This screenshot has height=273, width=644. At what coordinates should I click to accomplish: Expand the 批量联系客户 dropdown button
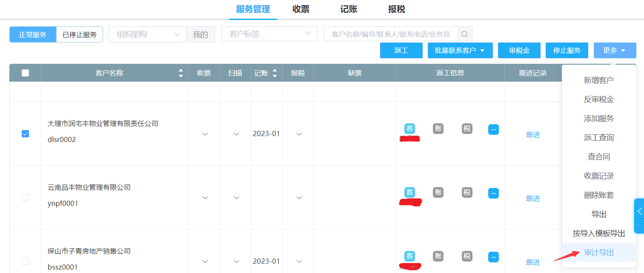[x=460, y=51]
